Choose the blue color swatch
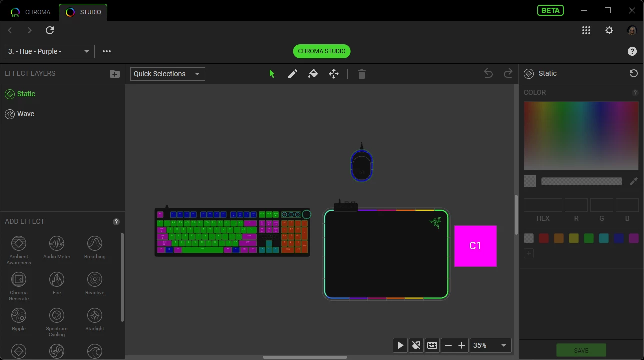The height and width of the screenshot is (360, 644). click(619, 238)
